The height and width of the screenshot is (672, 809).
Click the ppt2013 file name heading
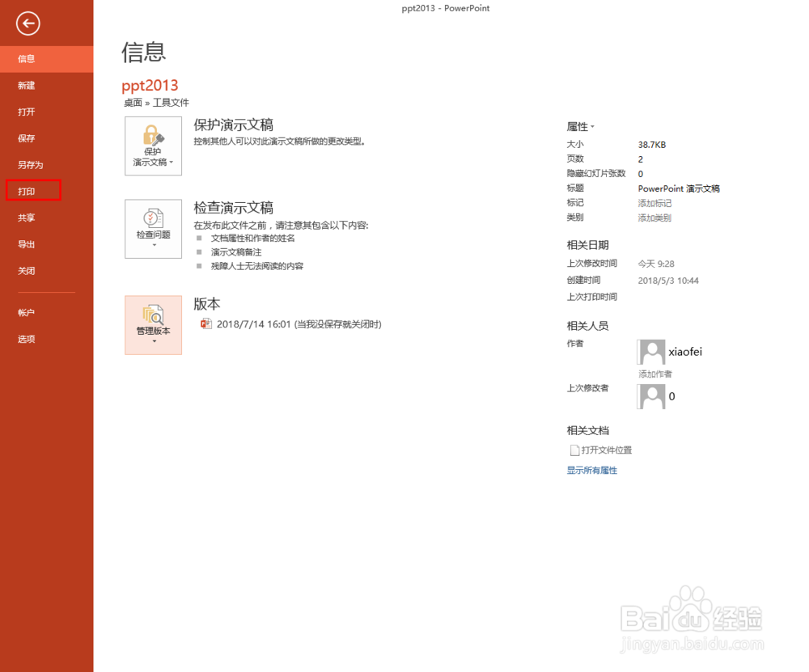(150, 85)
